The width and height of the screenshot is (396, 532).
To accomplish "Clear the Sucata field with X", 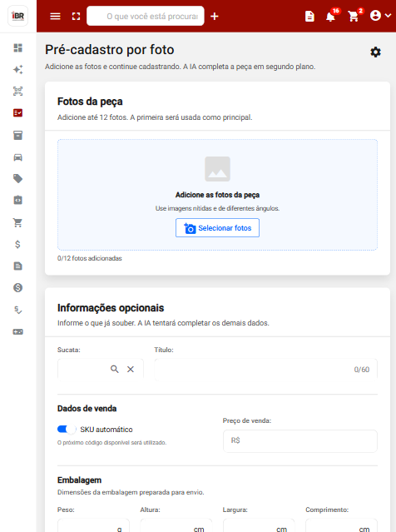I will click(x=131, y=369).
